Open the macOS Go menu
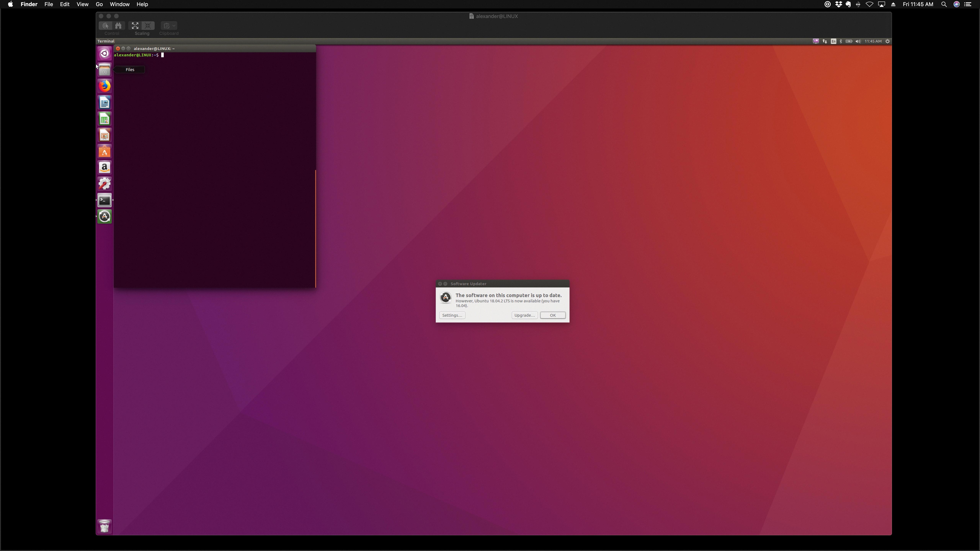This screenshot has width=980, height=551. (99, 4)
